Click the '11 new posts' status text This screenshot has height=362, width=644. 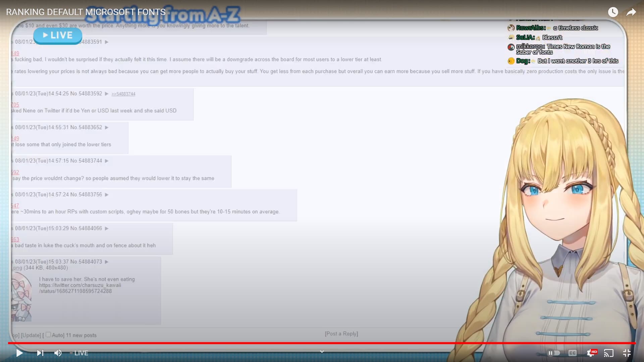pyautogui.click(x=81, y=335)
